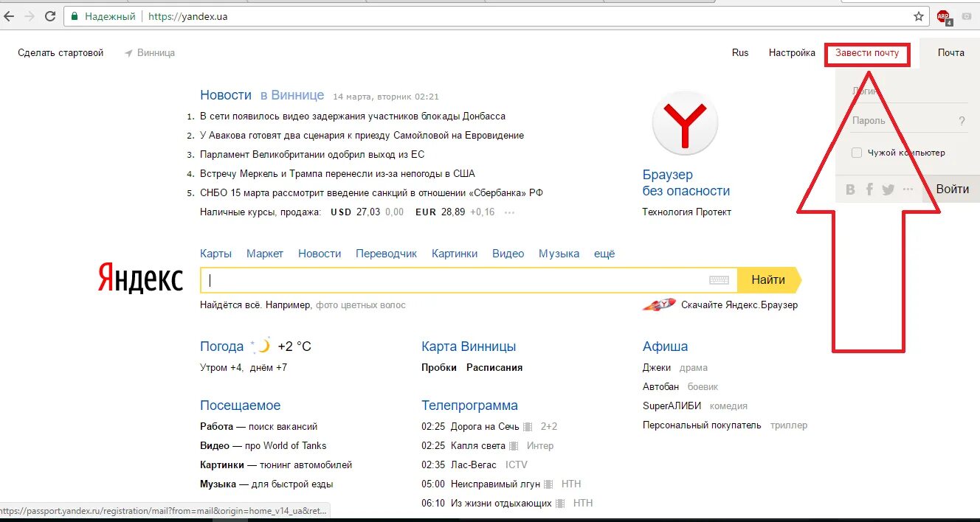Click the Пробки link
This screenshot has width=980, height=522.
click(439, 368)
